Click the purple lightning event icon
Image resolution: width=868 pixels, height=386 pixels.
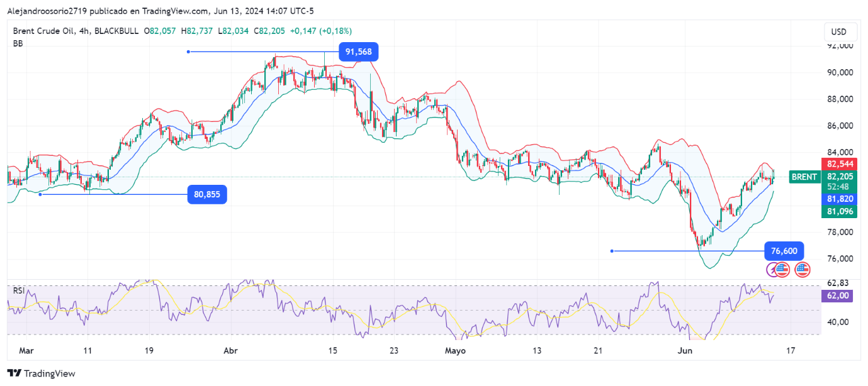tap(772, 270)
